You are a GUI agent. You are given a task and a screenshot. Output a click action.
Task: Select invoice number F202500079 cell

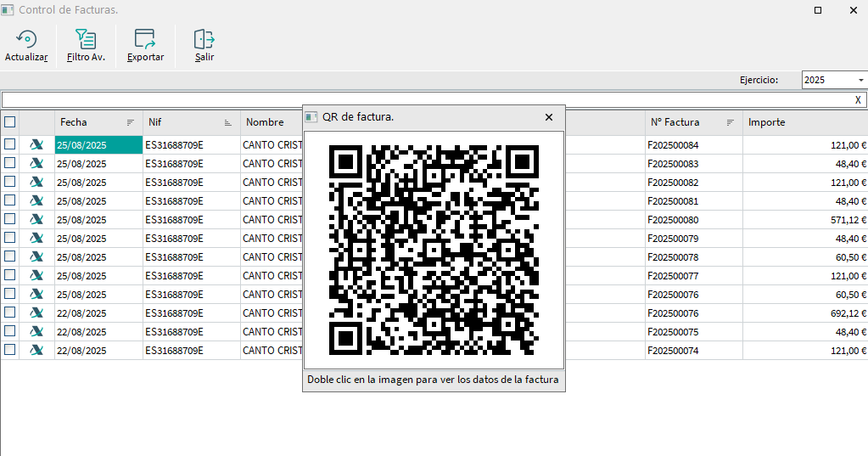click(x=673, y=239)
